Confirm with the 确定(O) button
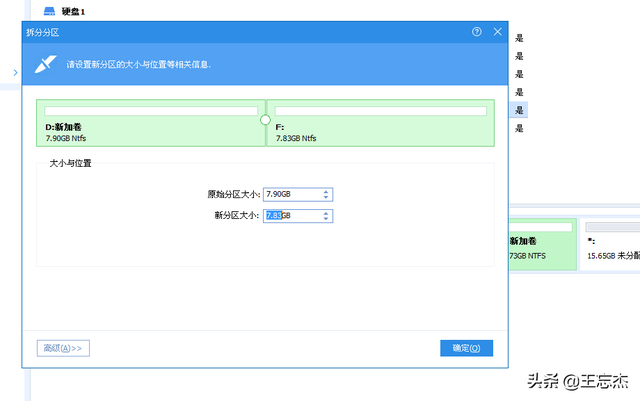The height and width of the screenshot is (401, 640). pyautogui.click(x=467, y=348)
